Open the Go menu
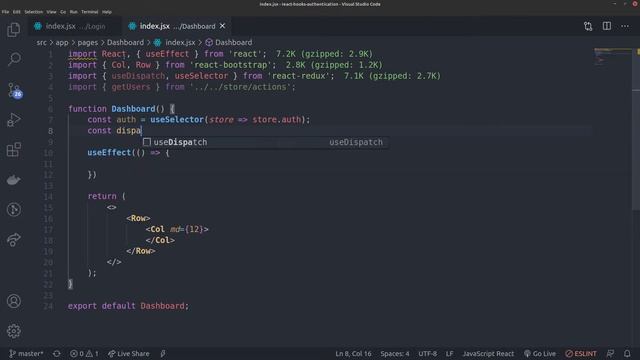 tap(63, 12)
